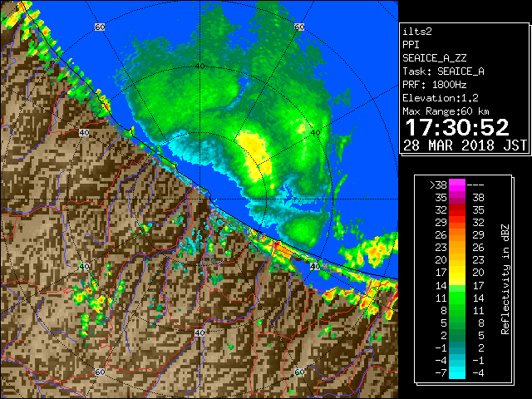Click the radar center where range lines cross

[x=199, y=199]
